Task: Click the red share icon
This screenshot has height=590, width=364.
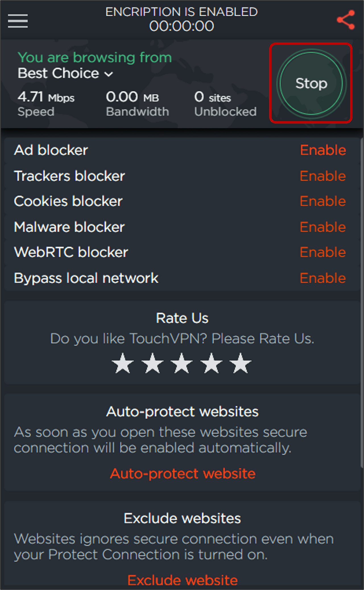Action: point(346,20)
